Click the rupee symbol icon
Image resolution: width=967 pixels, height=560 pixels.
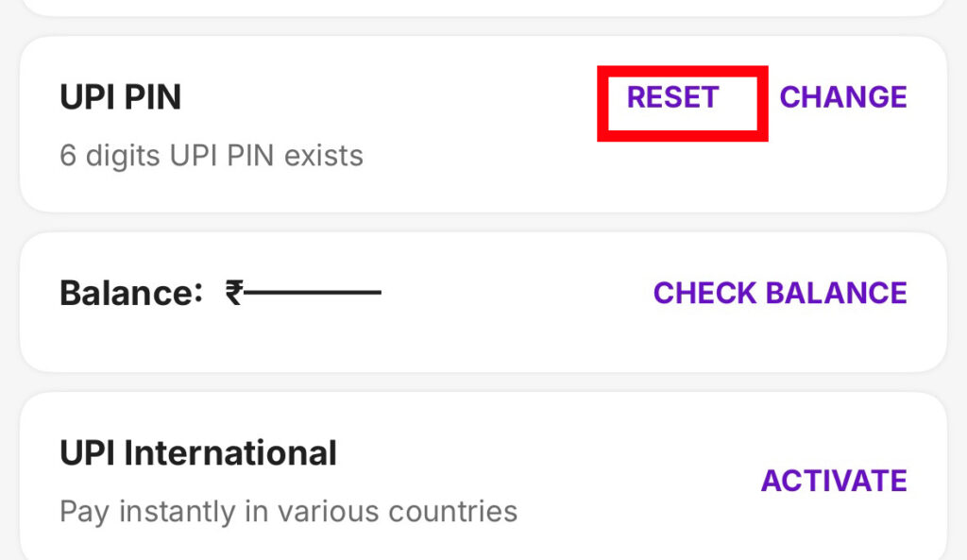[234, 293]
